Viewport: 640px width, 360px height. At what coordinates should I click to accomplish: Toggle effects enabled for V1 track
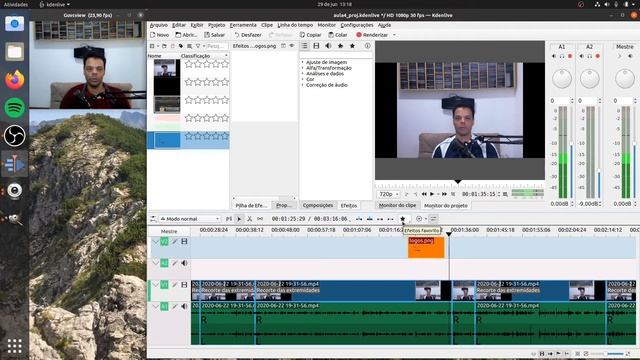coord(175,284)
